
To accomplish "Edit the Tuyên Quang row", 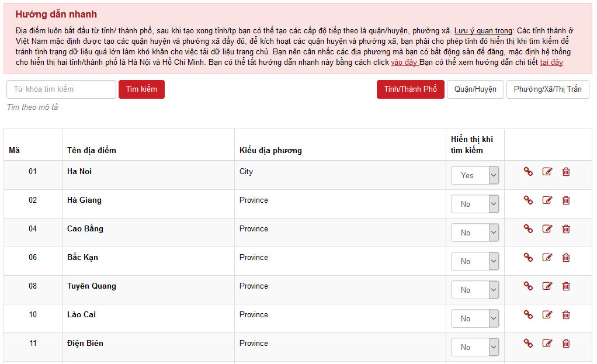I will pos(547,286).
